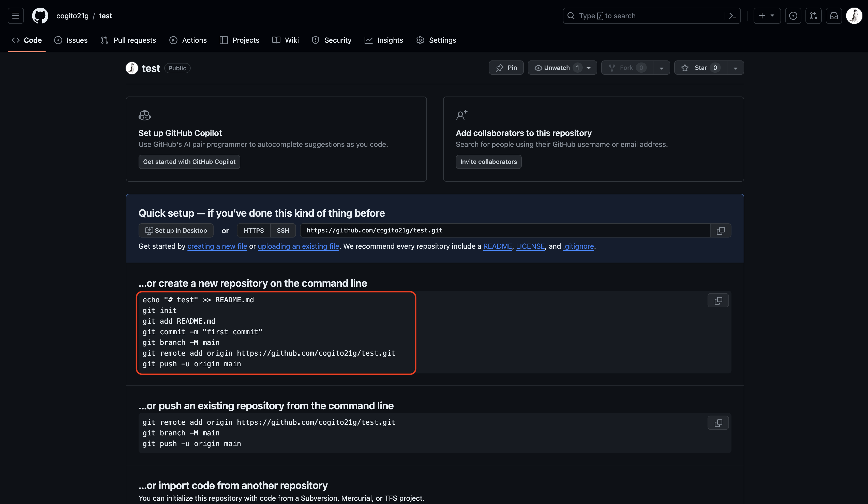Image resolution: width=868 pixels, height=504 pixels.
Task: Click the GitHub Octocat logo
Action: tap(40, 16)
